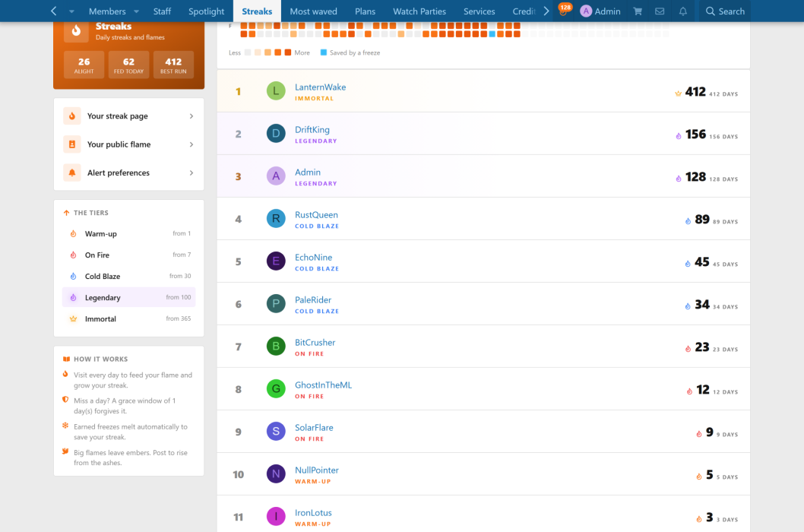Open the messages envelope icon
Screen dimensions: 804x532
click(x=660, y=11)
